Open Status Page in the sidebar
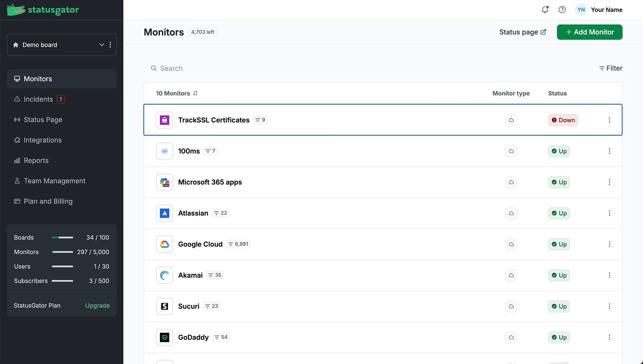This screenshot has height=364, width=643. pyautogui.click(x=62, y=119)
